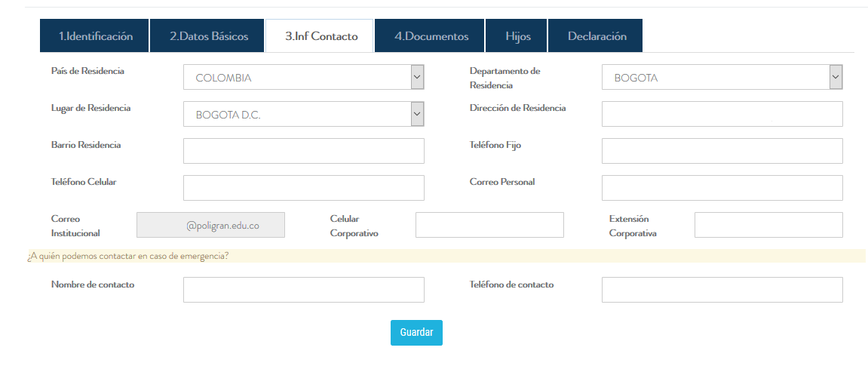
Task: Open the 1.Identificación tab
Action: (x=95, y=36)
